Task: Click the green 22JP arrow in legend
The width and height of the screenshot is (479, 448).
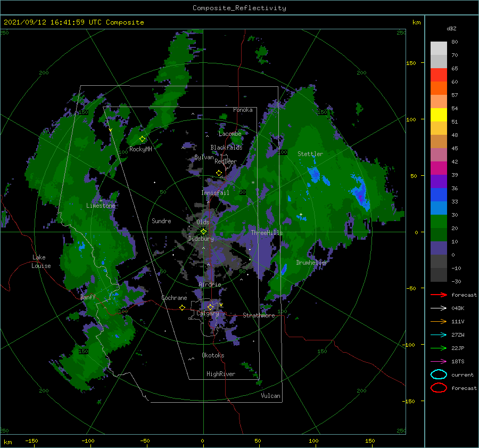Action: tap(439, 348)
